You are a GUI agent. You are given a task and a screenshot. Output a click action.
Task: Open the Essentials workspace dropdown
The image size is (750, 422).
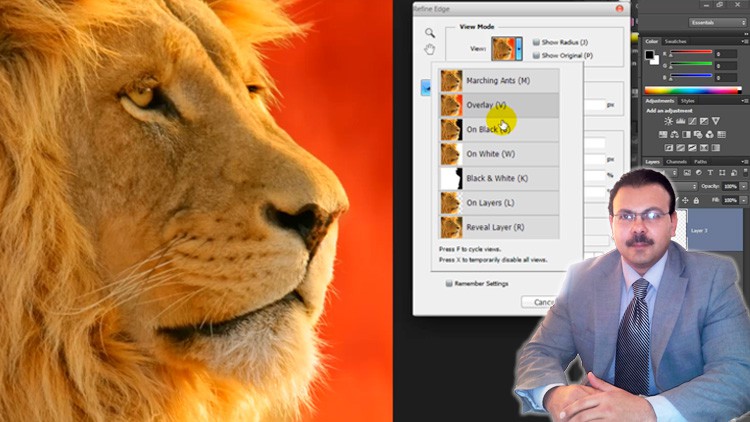click(x=717, y=22)
